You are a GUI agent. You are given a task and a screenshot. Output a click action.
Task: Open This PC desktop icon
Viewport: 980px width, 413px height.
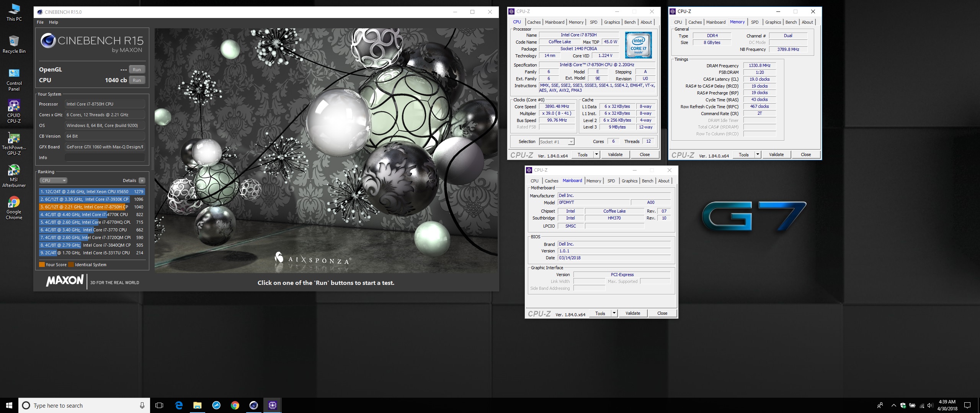pyautogui.click(x=14, y=12)
